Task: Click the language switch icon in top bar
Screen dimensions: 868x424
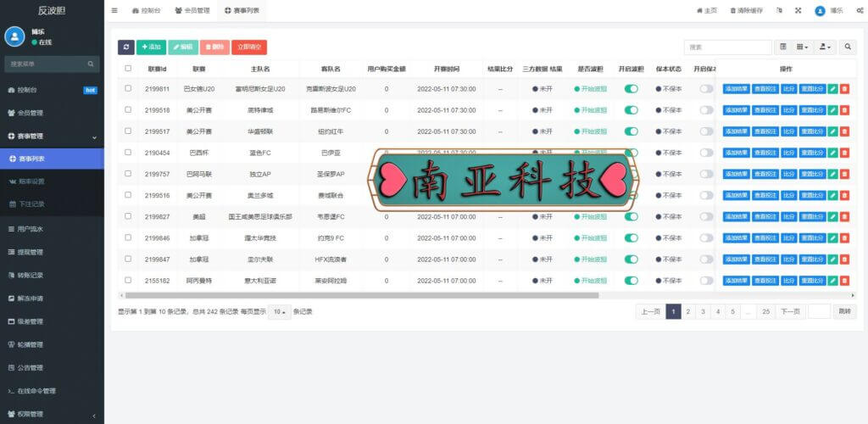Action: (780, 10)
